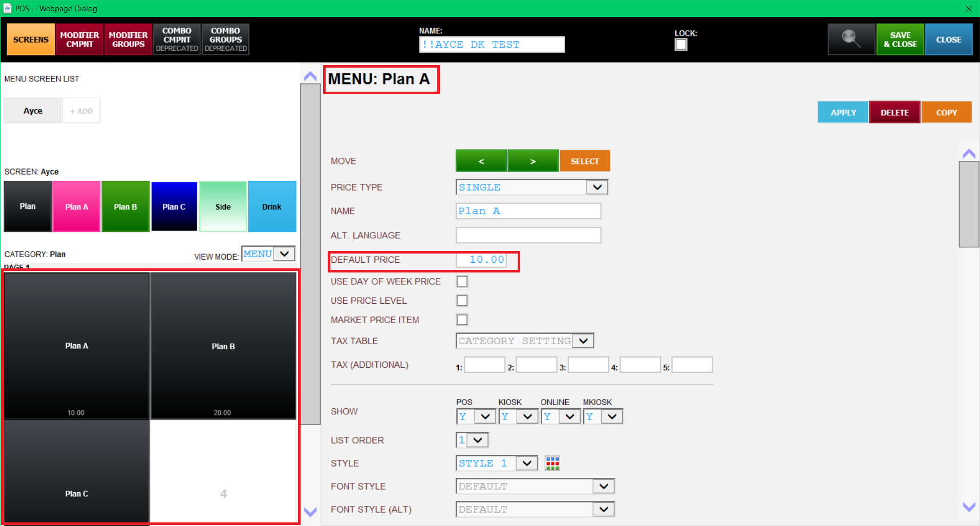Click the item NAME field containing Plan A
The height and width of the screenshot is (526, 980).
(x=528, y=211)
